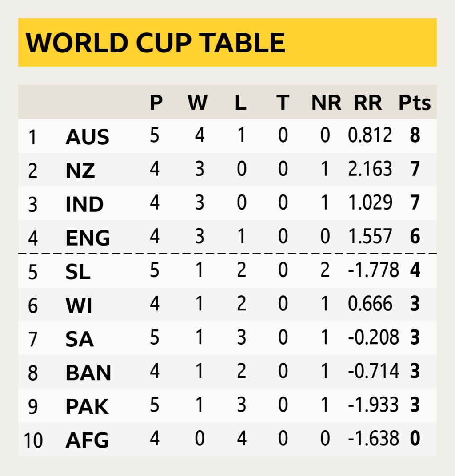Select the NZ team name

point(80,171)
